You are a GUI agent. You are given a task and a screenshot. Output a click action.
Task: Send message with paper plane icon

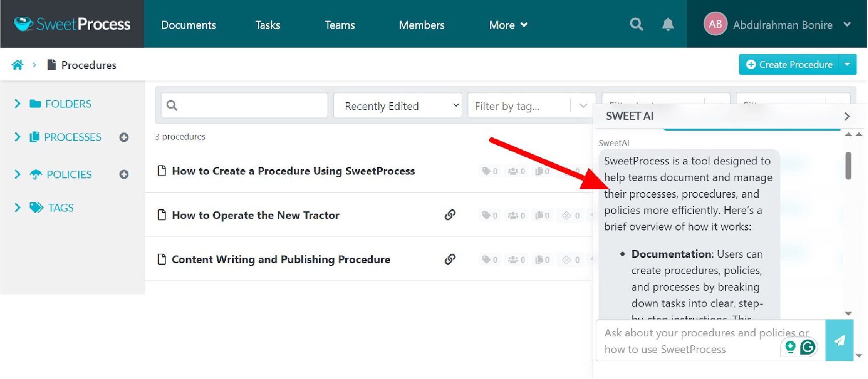(839, 340)
